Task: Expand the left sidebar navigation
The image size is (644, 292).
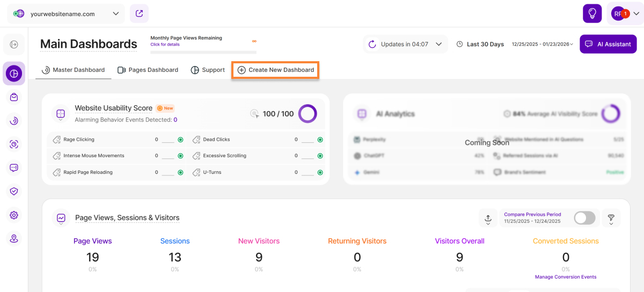Action: tap(14, 45)
